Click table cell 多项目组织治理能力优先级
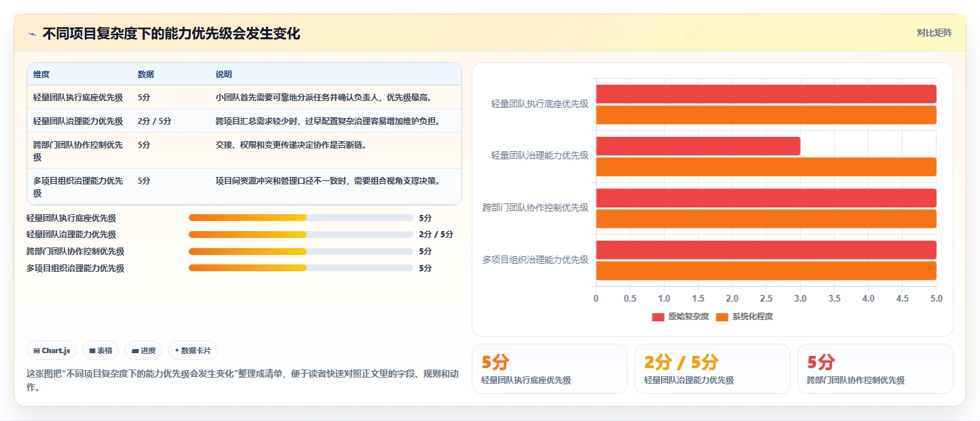 78,186
